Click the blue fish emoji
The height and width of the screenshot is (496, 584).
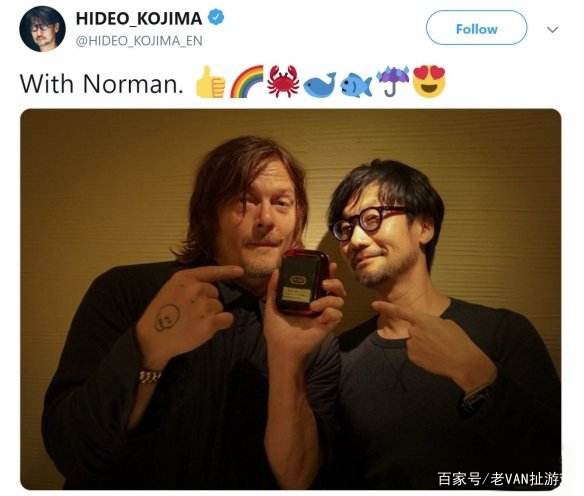coord(356,85)
